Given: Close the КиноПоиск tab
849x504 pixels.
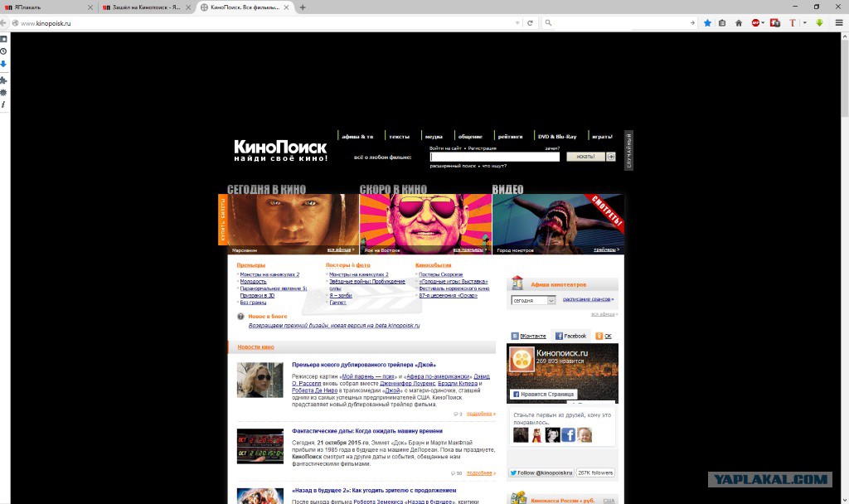Looking at the screenshot, I should (x=286, y=7).
